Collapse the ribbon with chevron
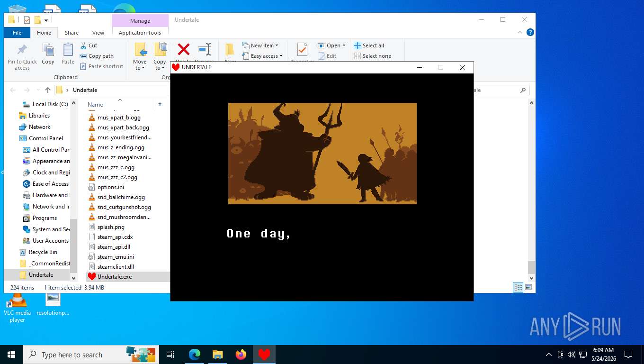644x364 pixels. point(520,32)
